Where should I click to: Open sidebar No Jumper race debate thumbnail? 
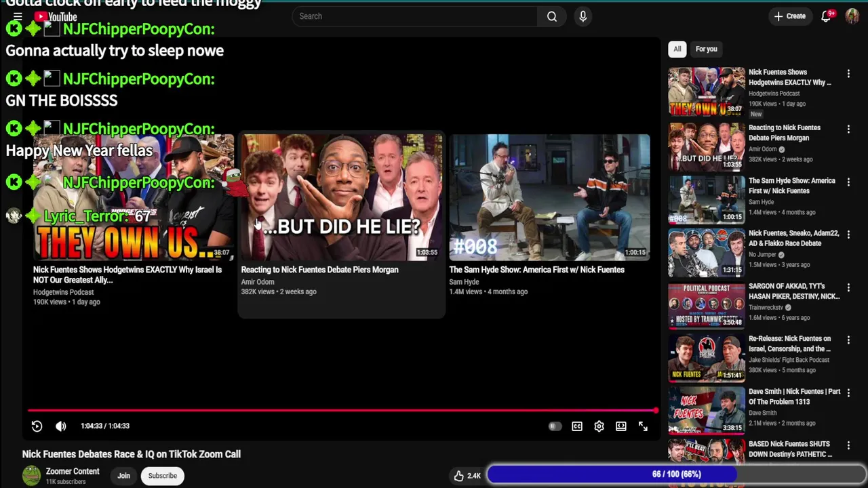click(x=707, y=253)
